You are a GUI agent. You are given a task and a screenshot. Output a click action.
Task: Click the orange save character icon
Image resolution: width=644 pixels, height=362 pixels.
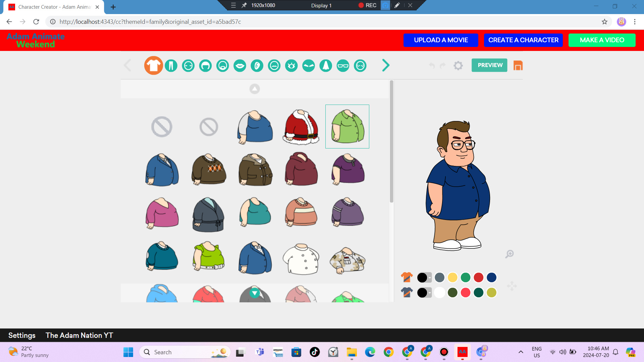point(518,66)
